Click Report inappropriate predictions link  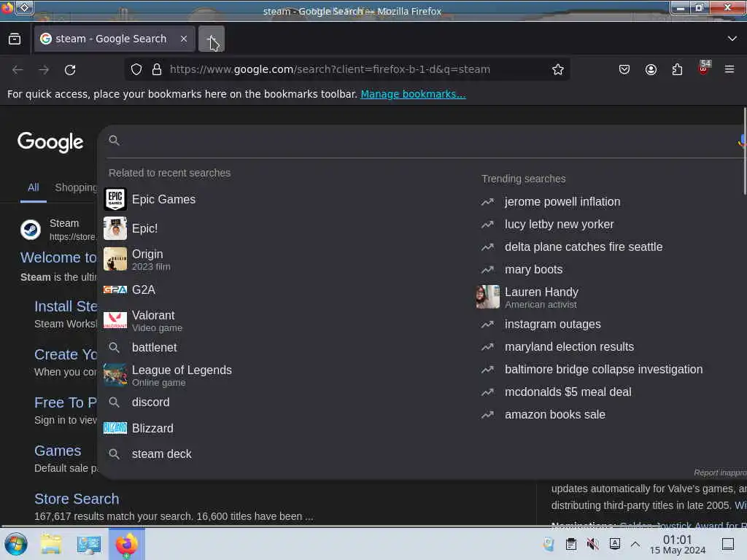(720, 472)
